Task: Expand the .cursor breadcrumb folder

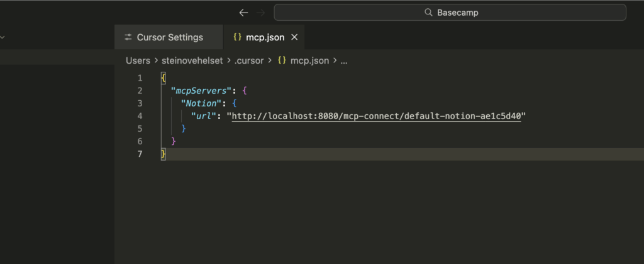Action: (250, 61)
